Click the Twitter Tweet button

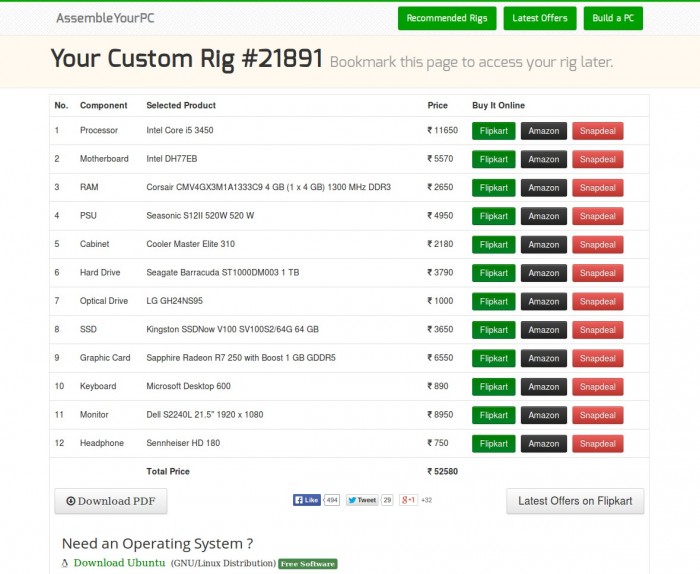pos(362,500)
